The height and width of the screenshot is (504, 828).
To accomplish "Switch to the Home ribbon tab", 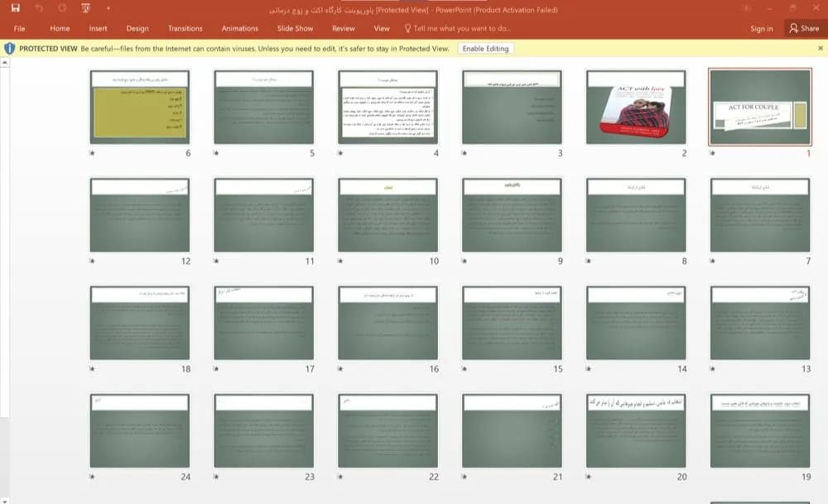I will point(60,28).
